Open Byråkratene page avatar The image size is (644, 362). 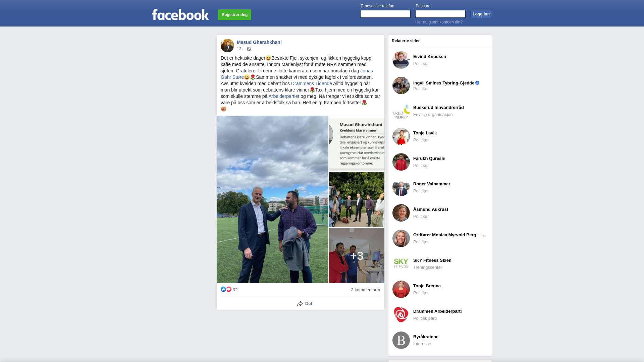tap(401, 340)
